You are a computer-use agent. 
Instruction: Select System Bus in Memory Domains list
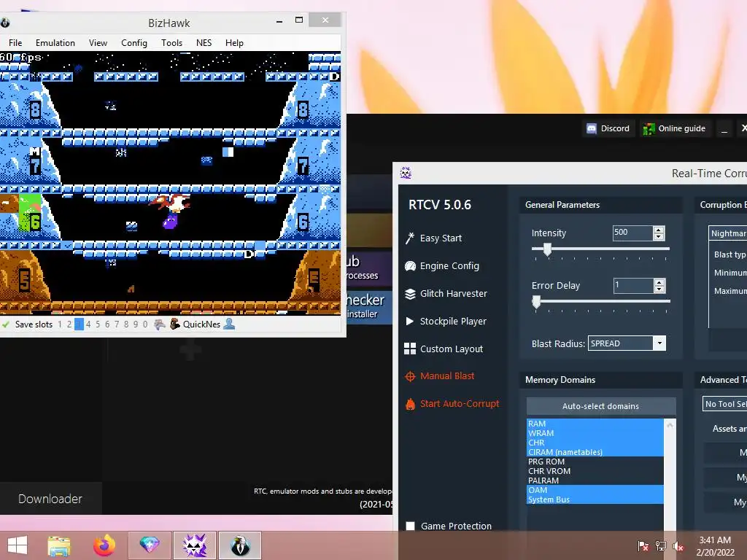tap(595, 499)
